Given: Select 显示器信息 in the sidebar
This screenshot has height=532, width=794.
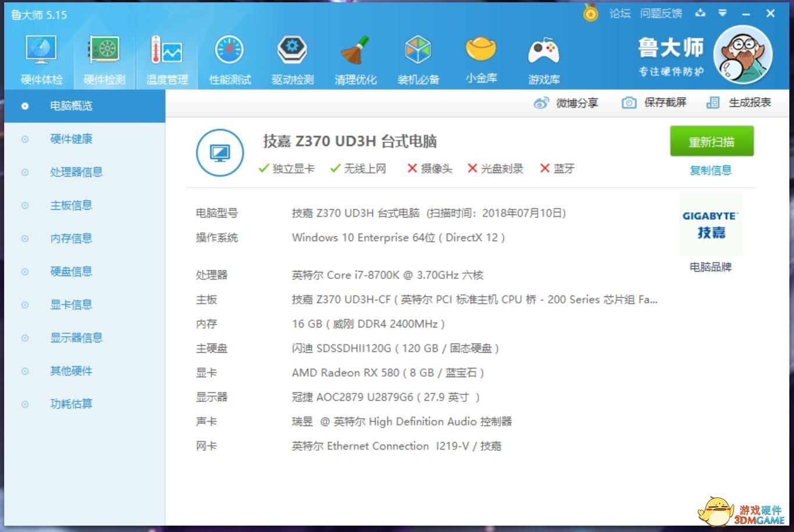Looking at the screenshot, I should [85, 338].
